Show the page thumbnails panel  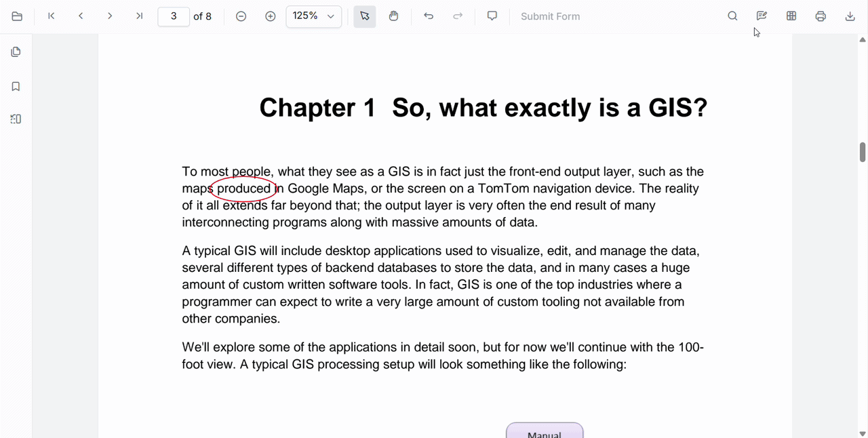pos(16,52)
